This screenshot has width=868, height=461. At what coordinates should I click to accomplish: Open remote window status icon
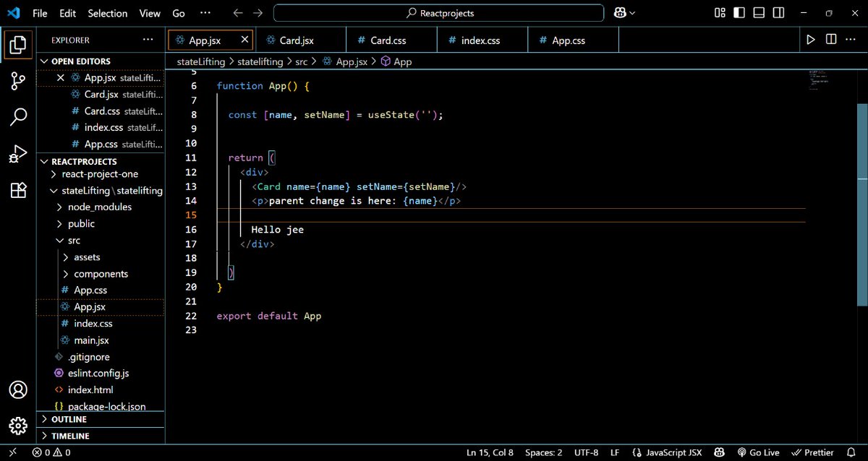(x=12, y=452)
